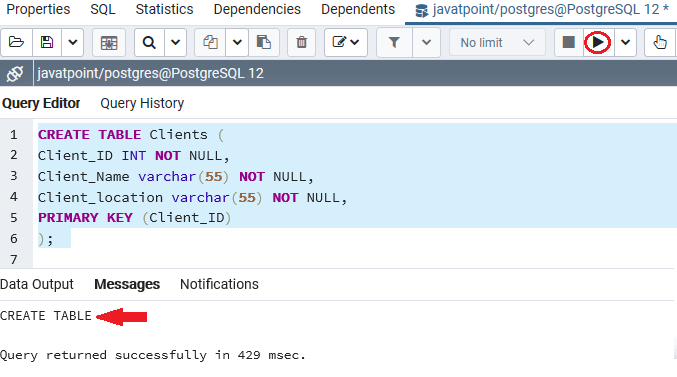Click 'Query returned successfully in 429 msec.'
Screen dimensions: 677x377
(x=153, y=355)
